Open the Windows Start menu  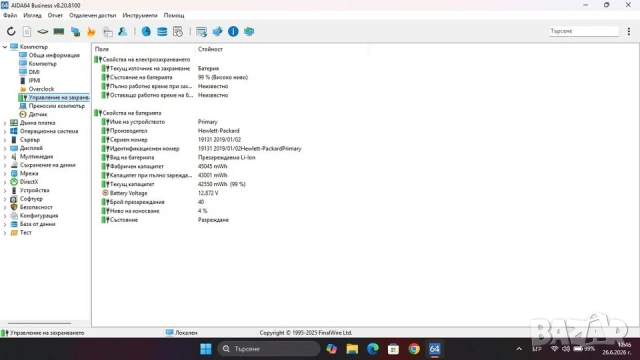tap(206, 349)
